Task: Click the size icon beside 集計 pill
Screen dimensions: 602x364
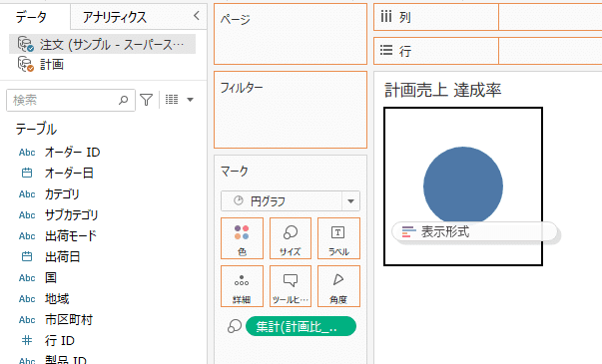Action: (235, 326)
